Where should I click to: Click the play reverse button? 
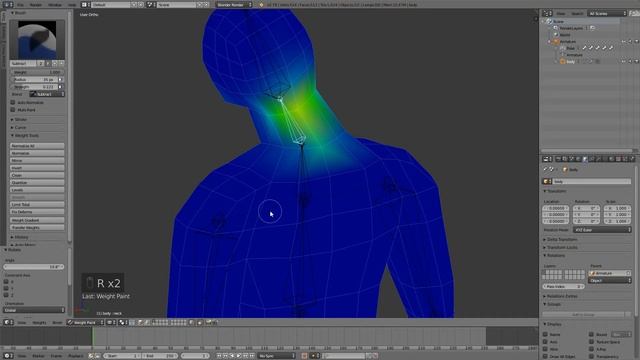[x=232, y=356]
